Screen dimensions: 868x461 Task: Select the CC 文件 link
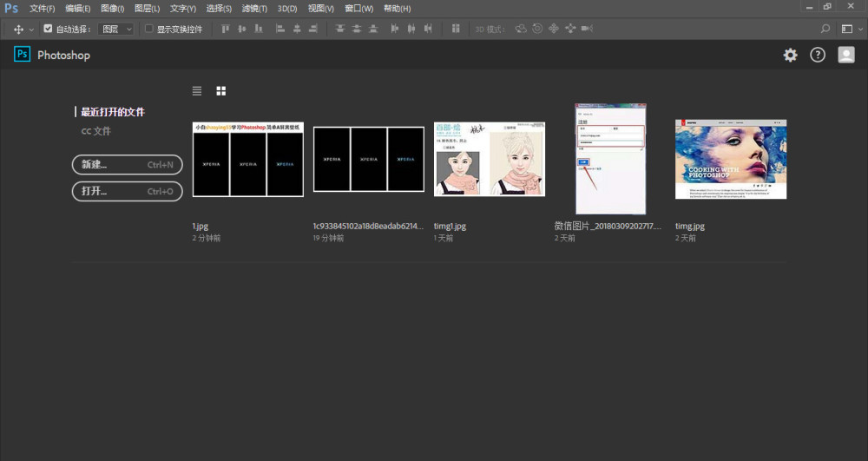pos(96,131)
